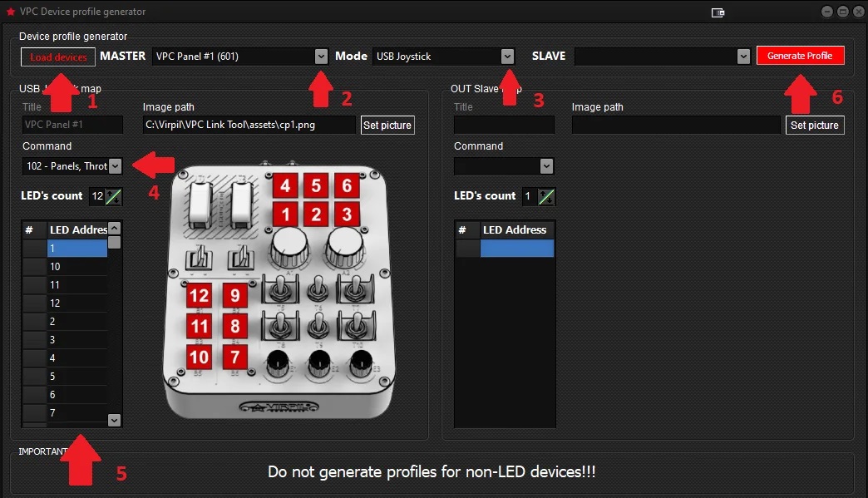Click the image path field with cp1.png
This screenshot has height=498, width=868.
pos(249,125)
